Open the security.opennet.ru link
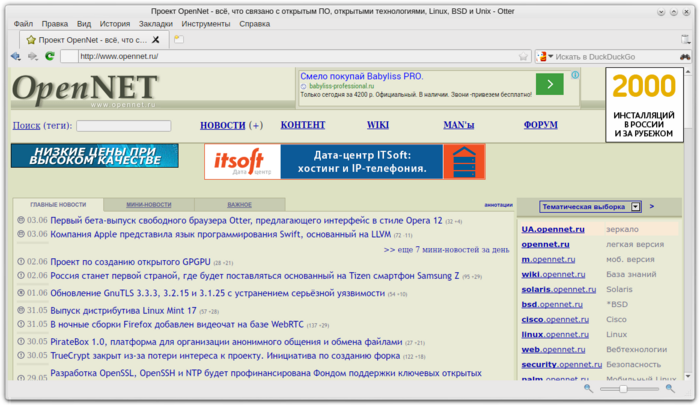This screenshot has height=405, width=700. pos(562,364)
